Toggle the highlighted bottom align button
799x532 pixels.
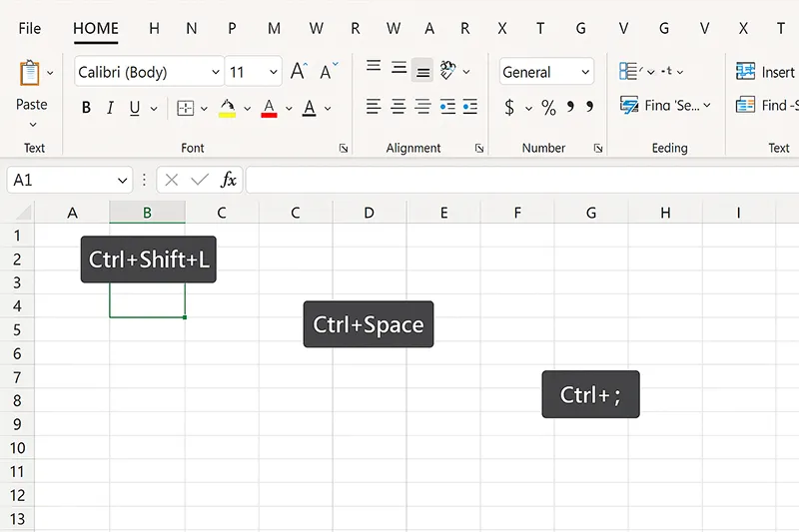(421, 71)
